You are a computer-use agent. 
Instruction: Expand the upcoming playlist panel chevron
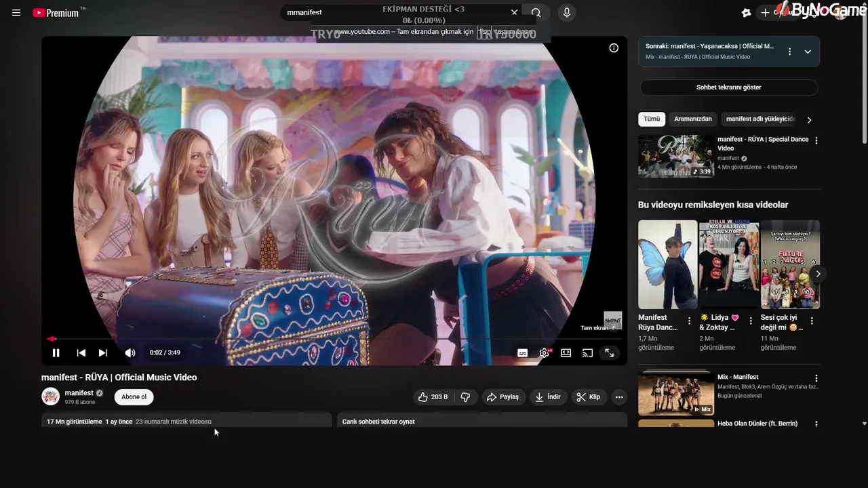point(808,52)
